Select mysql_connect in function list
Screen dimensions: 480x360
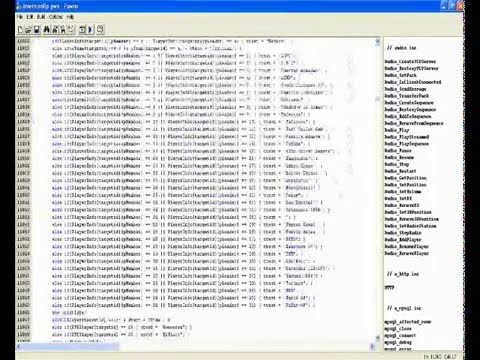pos(401,335)
